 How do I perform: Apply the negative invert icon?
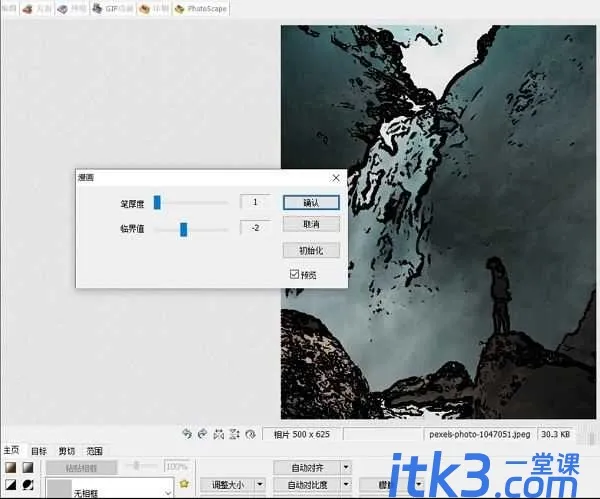pos(28,485)
